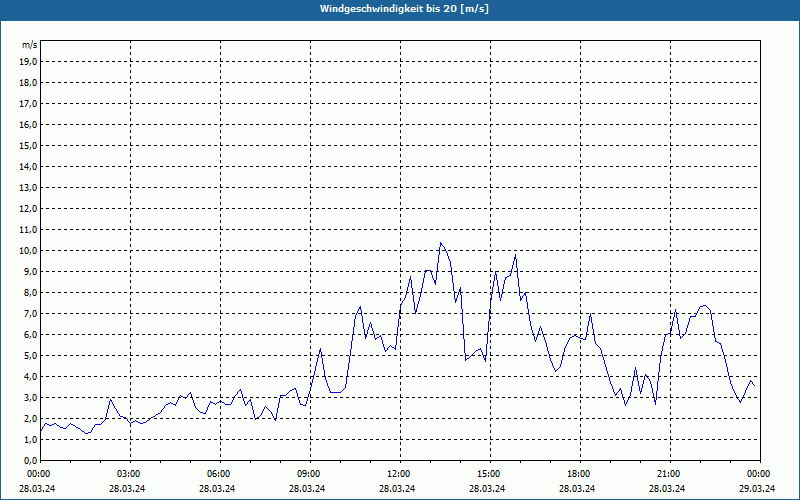Viewport: 800px width, 500px height.
Task: Pick the '15,0' y-axis label
Action: coord(29,145)
